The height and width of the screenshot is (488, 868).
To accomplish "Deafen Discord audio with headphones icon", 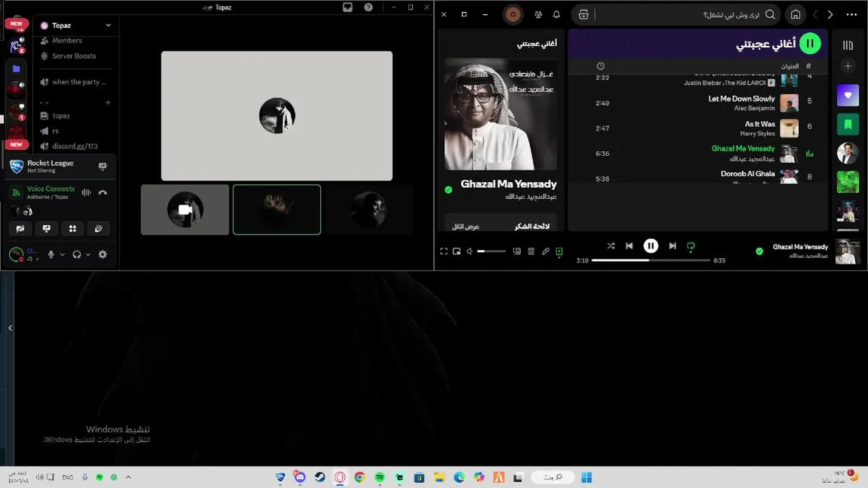I will click(77, 254).
